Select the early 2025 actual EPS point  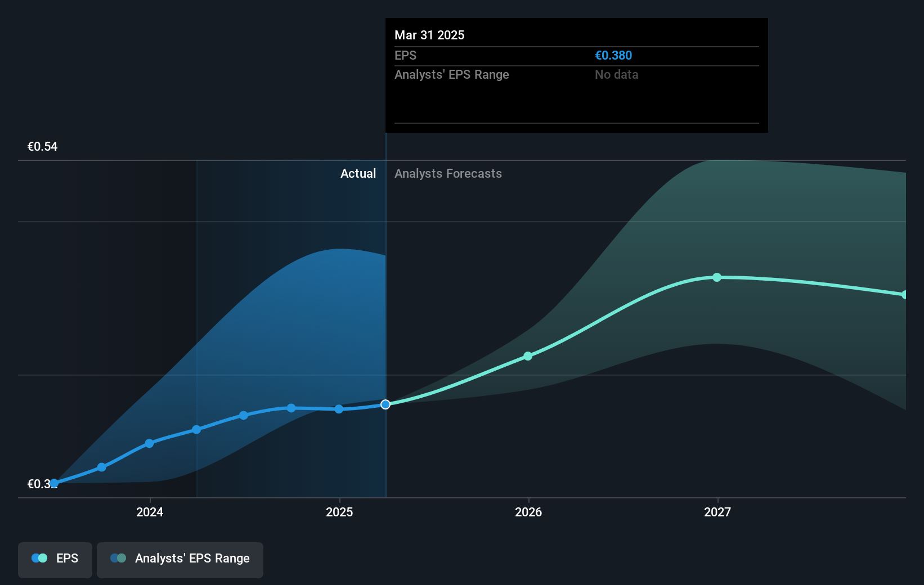[x=339, y=409]
